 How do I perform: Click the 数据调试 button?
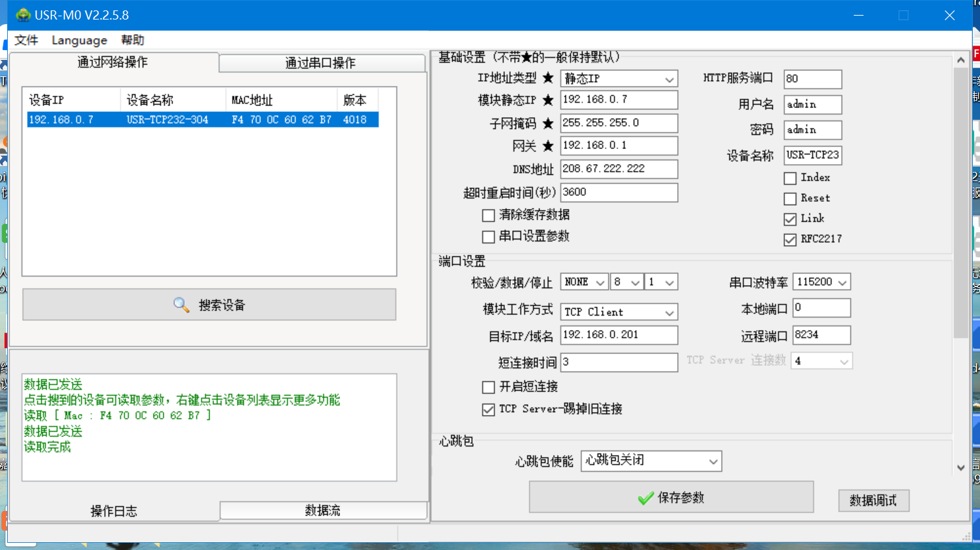873,501
